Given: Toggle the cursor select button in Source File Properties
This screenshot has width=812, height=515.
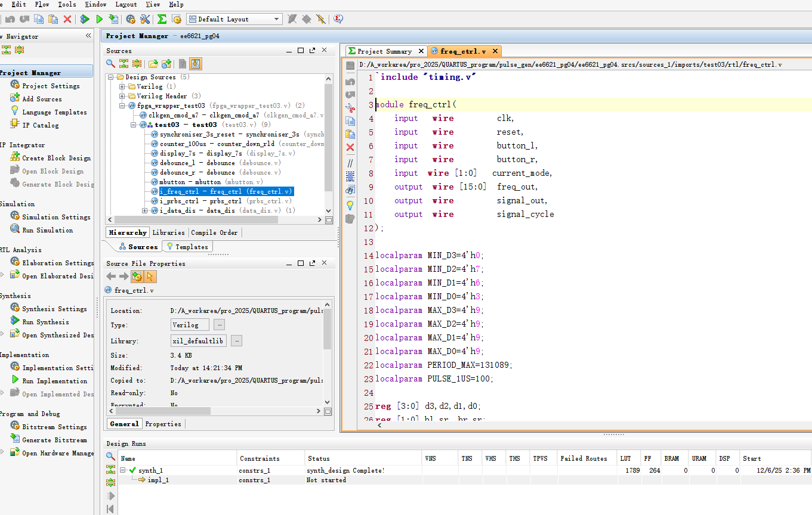Looking at the screenshot, I should point(150,277).
